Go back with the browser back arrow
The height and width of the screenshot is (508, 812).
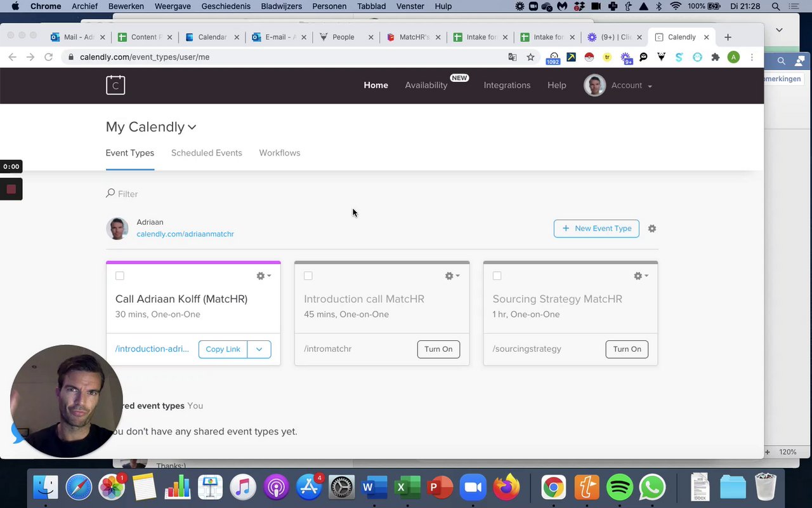click(12, 57)
